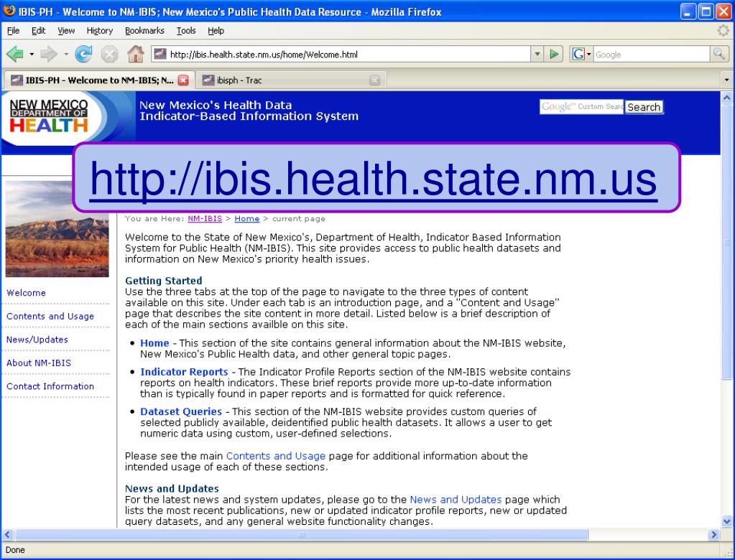This screenshot has width=735, height=560.
Task: Click the NM-IBIS breadcrumb link
Action: click(205, 219)
